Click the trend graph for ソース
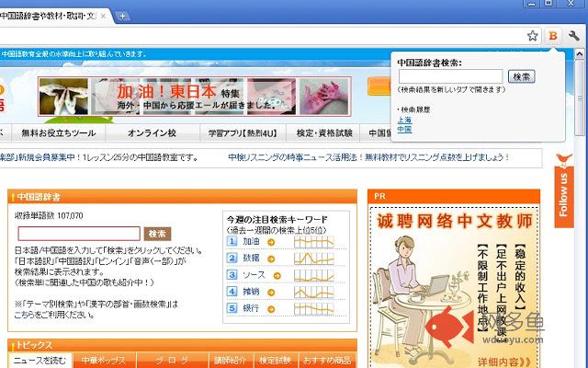Viewport: 588px width, 368px height. [314, 276]
